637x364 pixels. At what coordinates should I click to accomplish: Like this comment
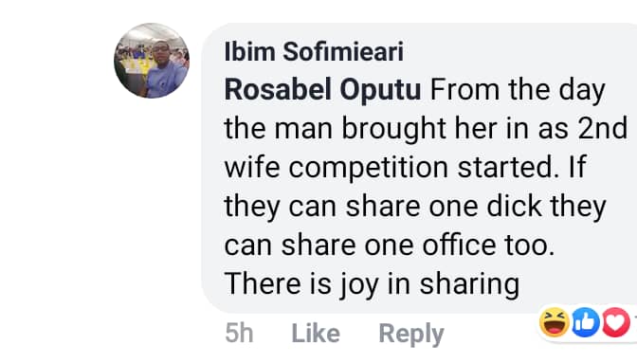click(316, 334)
